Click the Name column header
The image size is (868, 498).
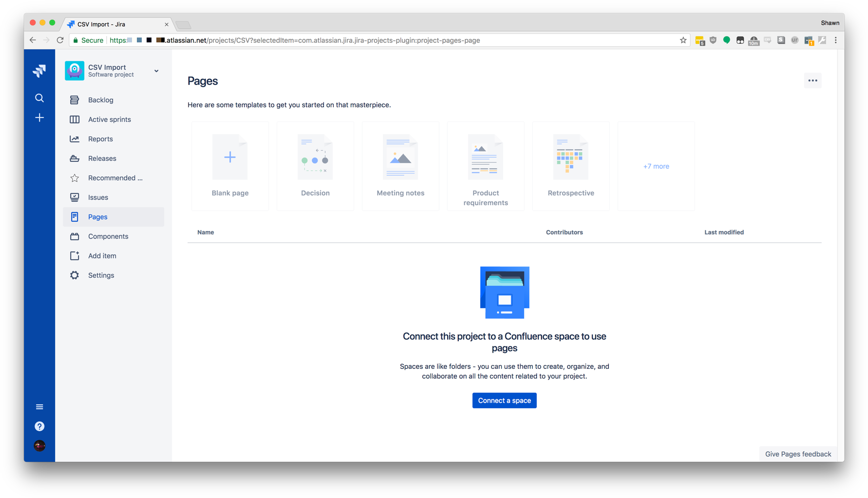206,232
